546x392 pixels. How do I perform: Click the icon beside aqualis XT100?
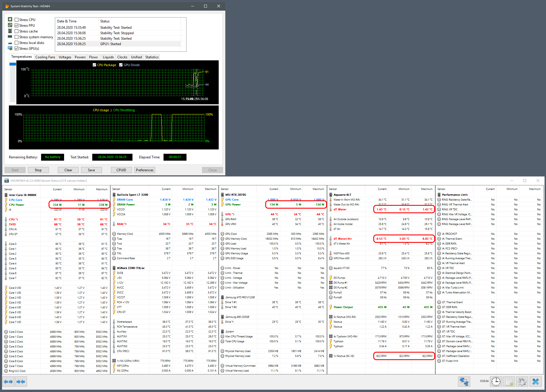(x=331, y=268)
